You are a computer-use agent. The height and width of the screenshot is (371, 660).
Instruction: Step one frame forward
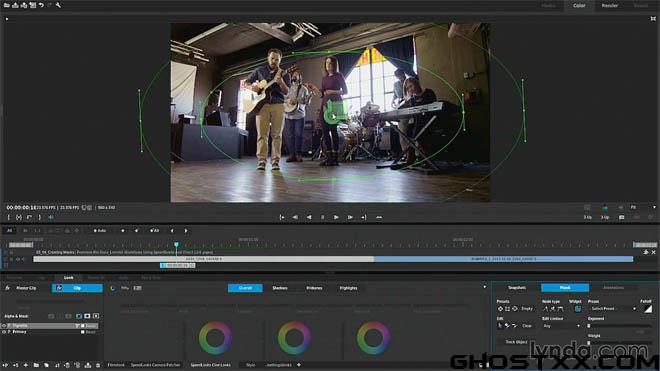[350, 217]
